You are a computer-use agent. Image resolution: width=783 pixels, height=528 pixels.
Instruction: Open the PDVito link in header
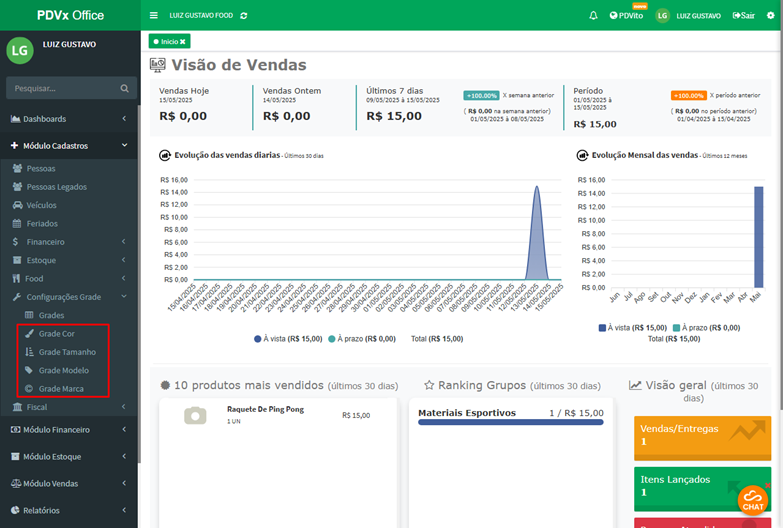coord(626,16)
